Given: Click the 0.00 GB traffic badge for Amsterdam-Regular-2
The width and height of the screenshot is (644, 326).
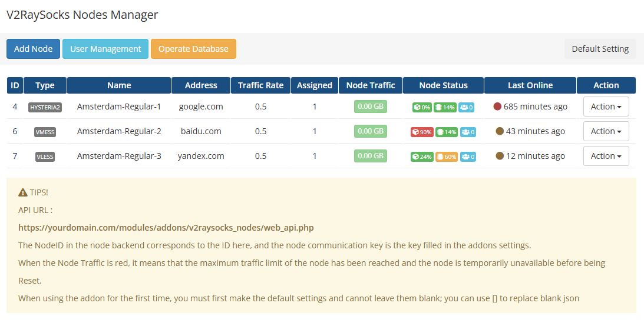Looking at the screenshot, I should point(371,131).
